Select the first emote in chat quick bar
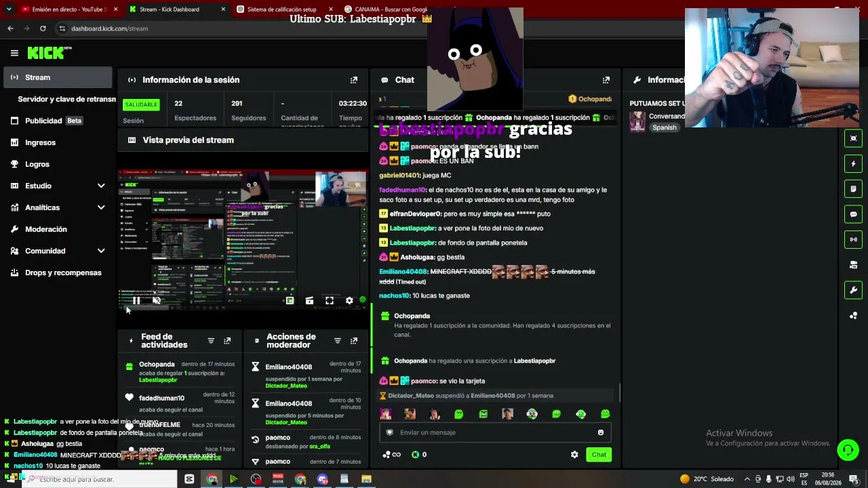The height and width of the screenshot is (488, 868). click(x=385, y=414)
